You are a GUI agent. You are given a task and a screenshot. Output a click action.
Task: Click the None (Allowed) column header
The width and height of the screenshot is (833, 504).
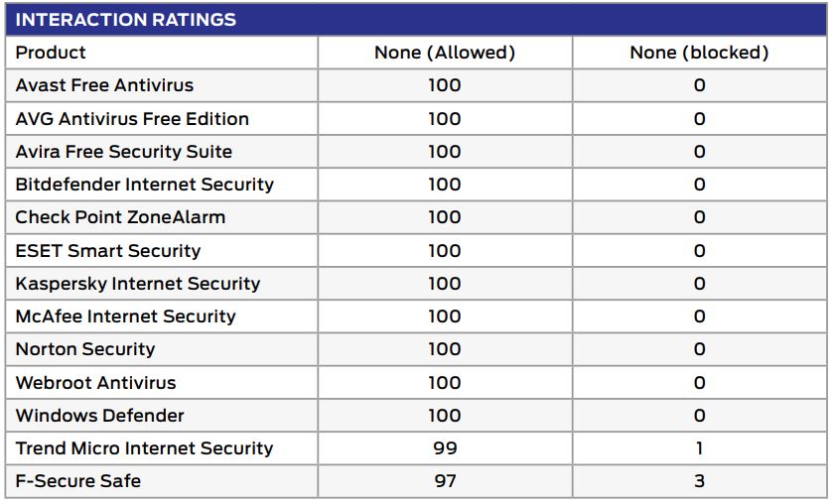pyautogui.click(x=445, y=53)
